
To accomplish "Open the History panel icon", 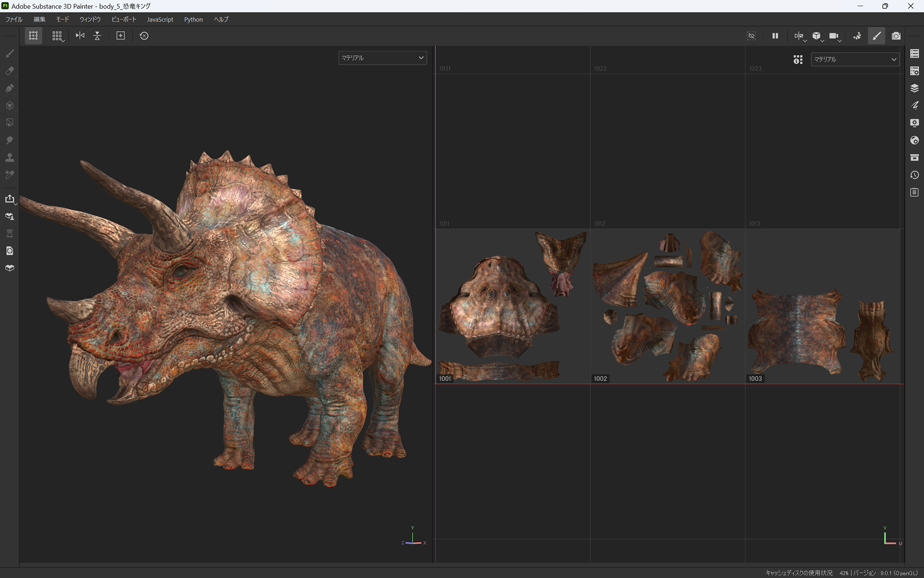I will 914,175.
